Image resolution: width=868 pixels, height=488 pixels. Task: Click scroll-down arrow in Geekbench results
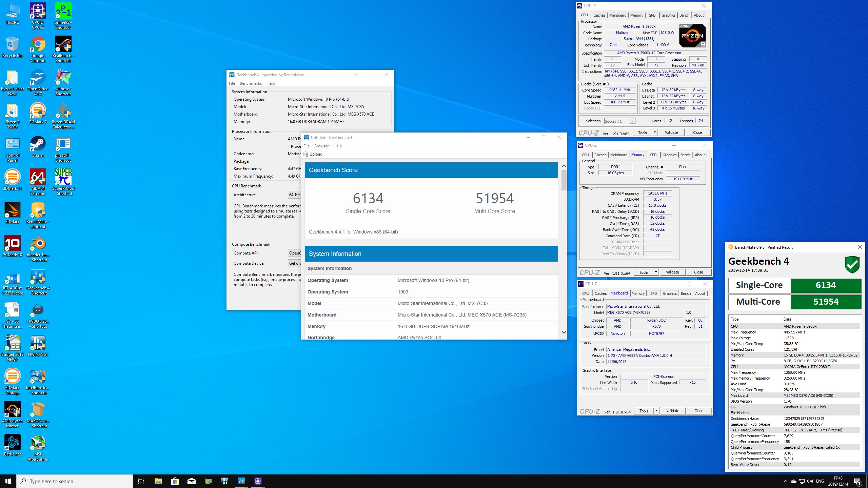coord(564,332)
